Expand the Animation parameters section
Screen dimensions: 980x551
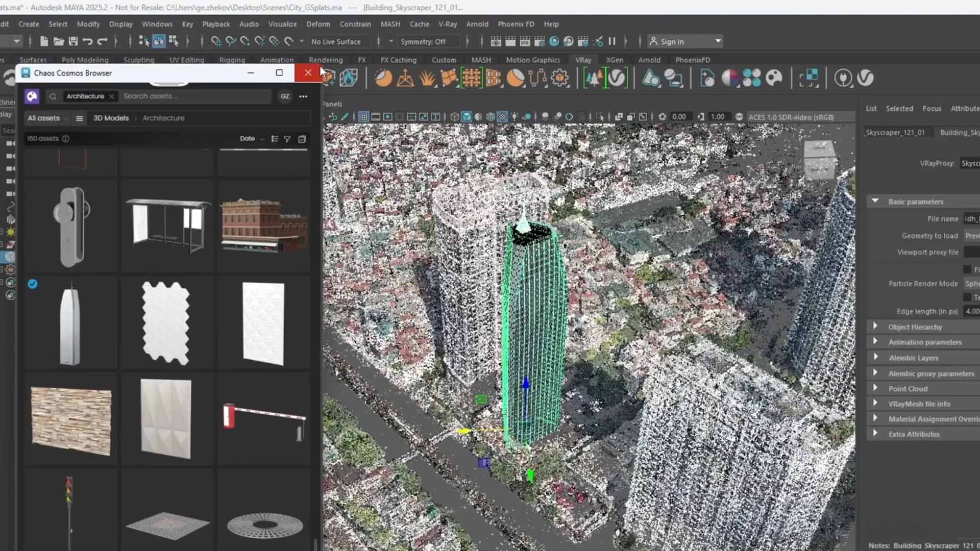(x=875, y=341)
